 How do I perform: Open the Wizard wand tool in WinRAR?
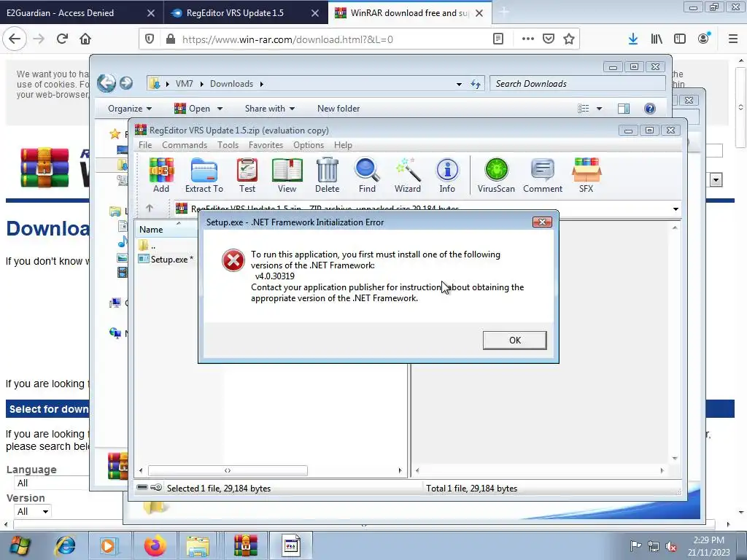(x=407, y=175)
